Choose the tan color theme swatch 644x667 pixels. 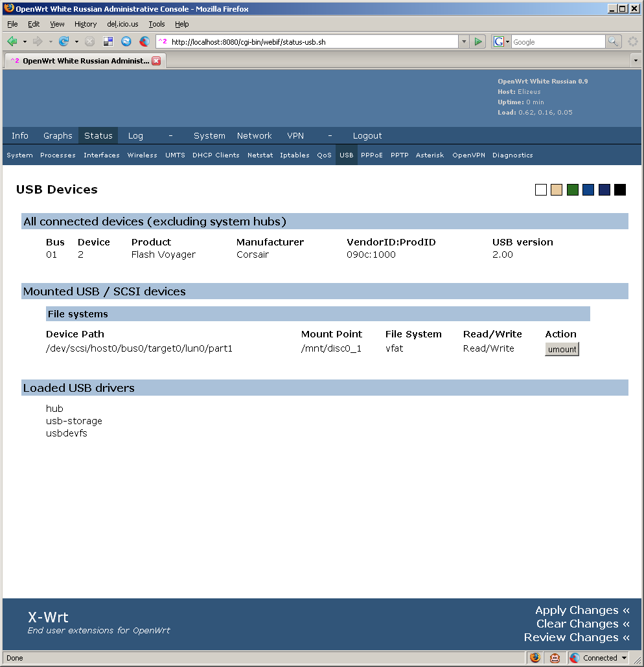point(557,190)
